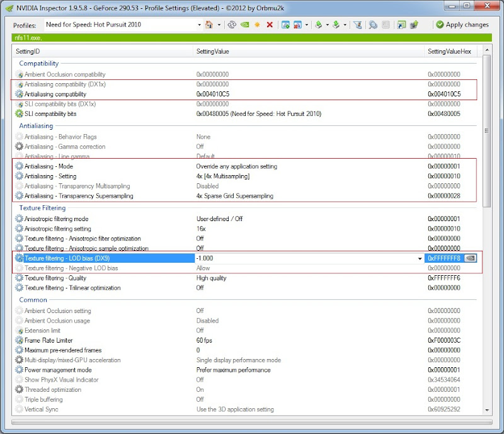
Task: Select Ambient Occlusion compatibility row
Action: click(246, 74)
